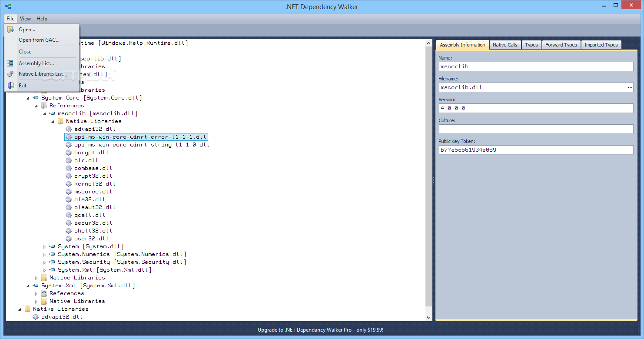
Task: Switch to Imported Types tab
Action: click(601, 45)
